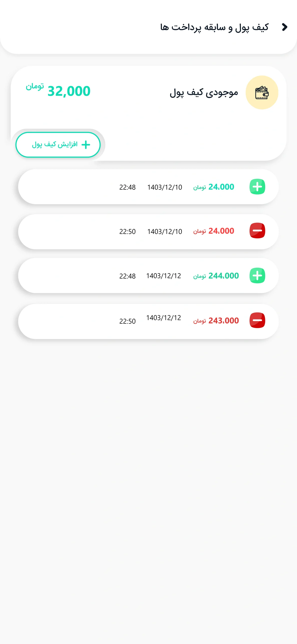Click time 22:48 on the 244,000 row

click(x=127, y=276)
